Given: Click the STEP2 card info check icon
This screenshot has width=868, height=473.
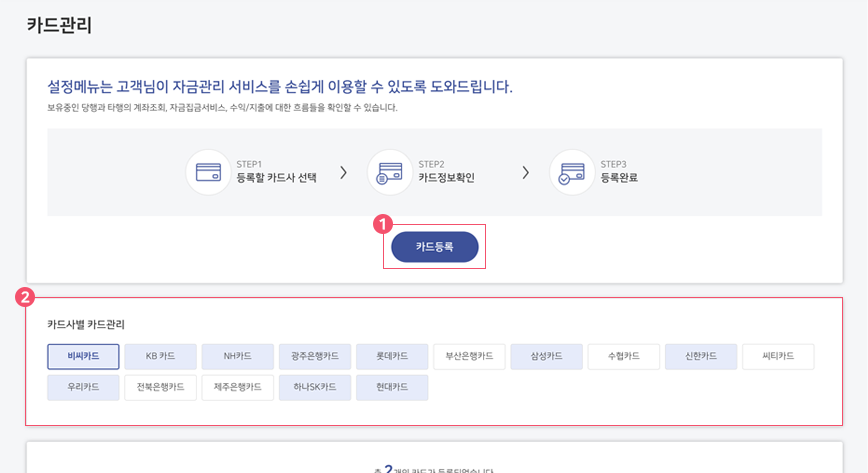Looking at the screenshot, I should 390,172.
